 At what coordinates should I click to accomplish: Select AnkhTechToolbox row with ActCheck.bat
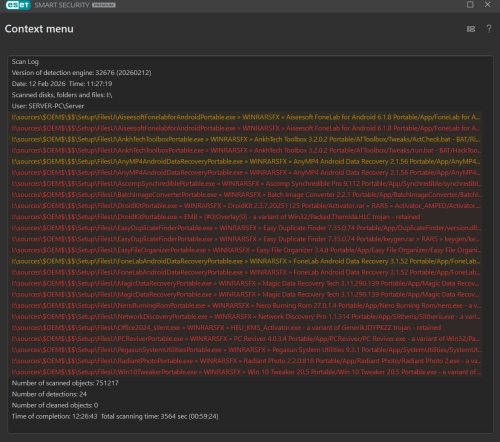pos(246,139)
